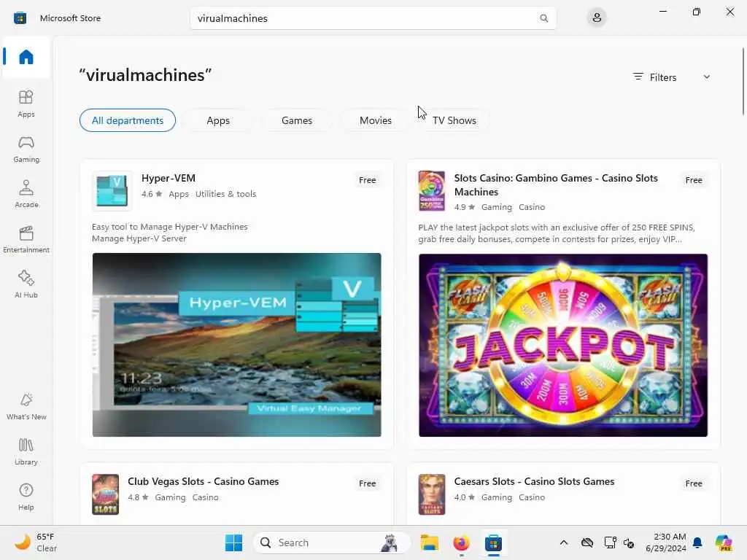Screen dimensions: 747x560
Task: Click the clock showing 2:30 AM
Action: pos(665,542)
